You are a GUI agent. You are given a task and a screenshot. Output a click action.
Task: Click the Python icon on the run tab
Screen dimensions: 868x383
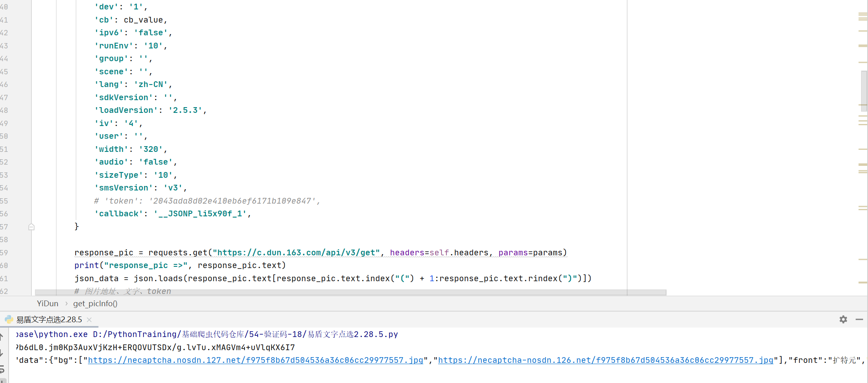[9, 319]
